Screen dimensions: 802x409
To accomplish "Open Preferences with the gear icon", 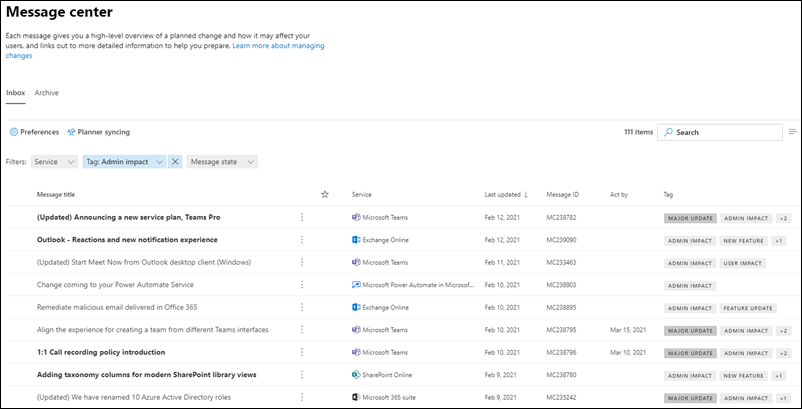I will point(14,132).
